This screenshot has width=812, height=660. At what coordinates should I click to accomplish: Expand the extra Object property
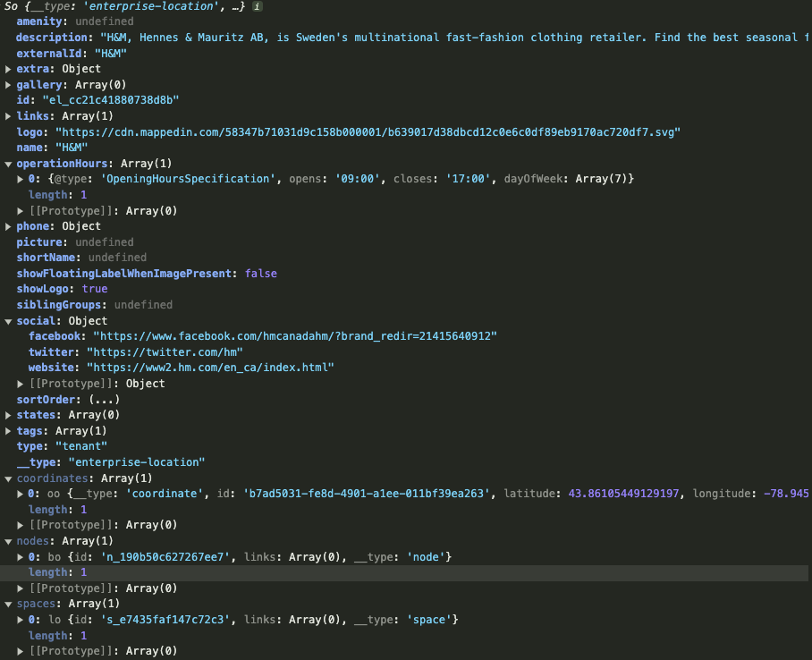click(x=9, y=69)
